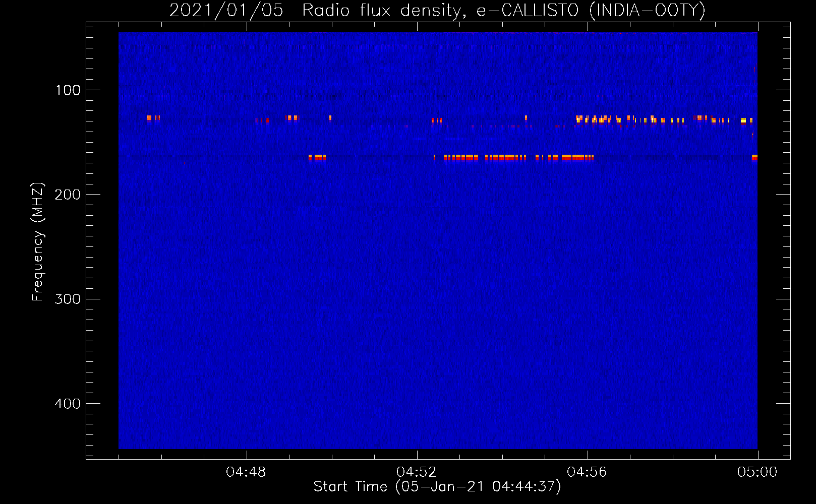Click the plot title mentioning e-CALLISTO (INDIA-OOTY)

click(x=437, y=10)
